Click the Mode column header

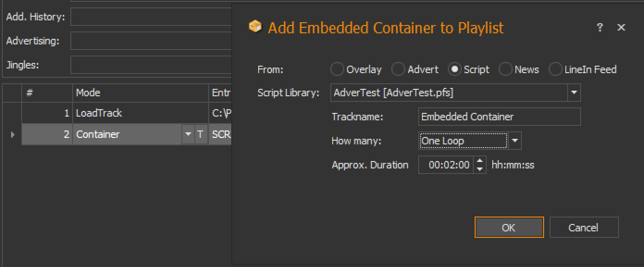click(x=139, y=93)
